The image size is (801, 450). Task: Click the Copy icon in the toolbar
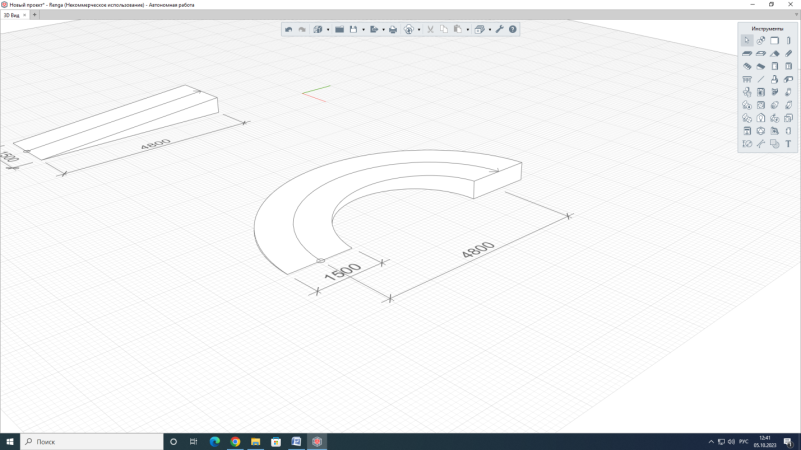tap(444, 30)
